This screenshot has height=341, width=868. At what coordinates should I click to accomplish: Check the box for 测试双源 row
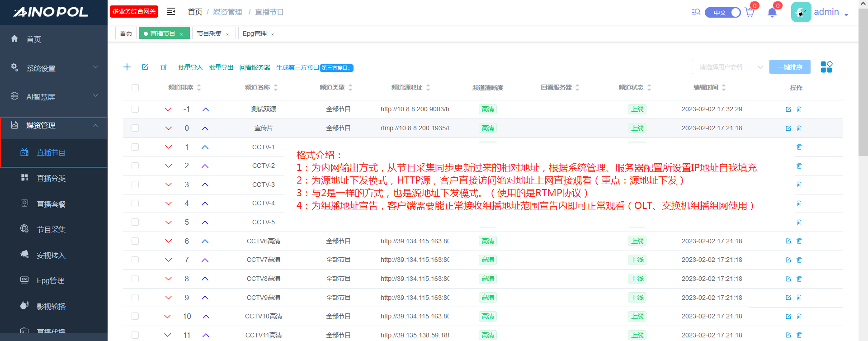(x=135, y=109)
